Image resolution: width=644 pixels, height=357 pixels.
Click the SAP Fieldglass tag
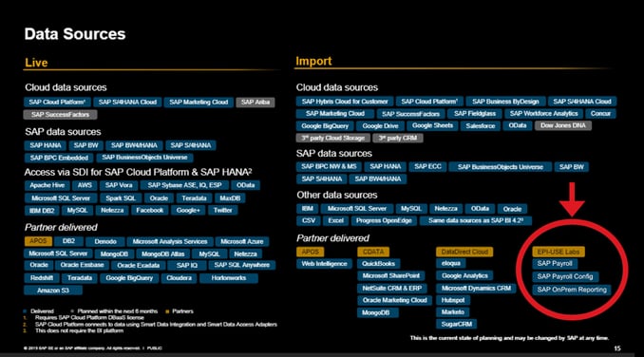474,114
